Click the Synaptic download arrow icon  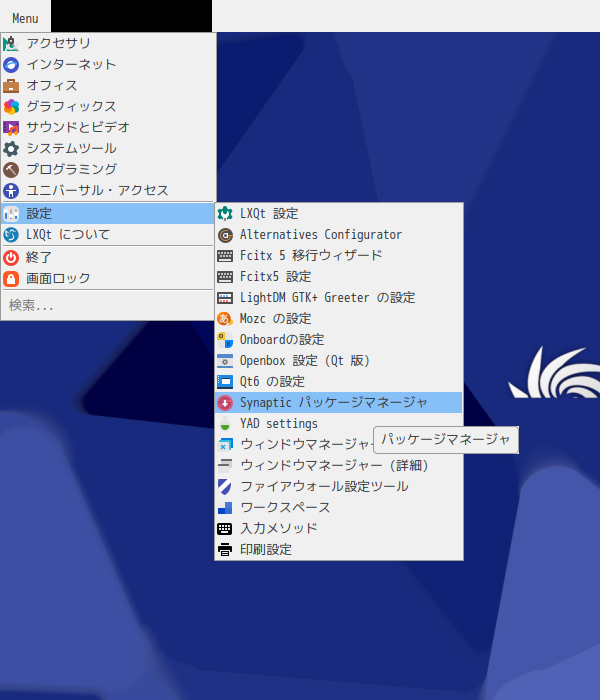pyautogui.click(x=225, y=403)
